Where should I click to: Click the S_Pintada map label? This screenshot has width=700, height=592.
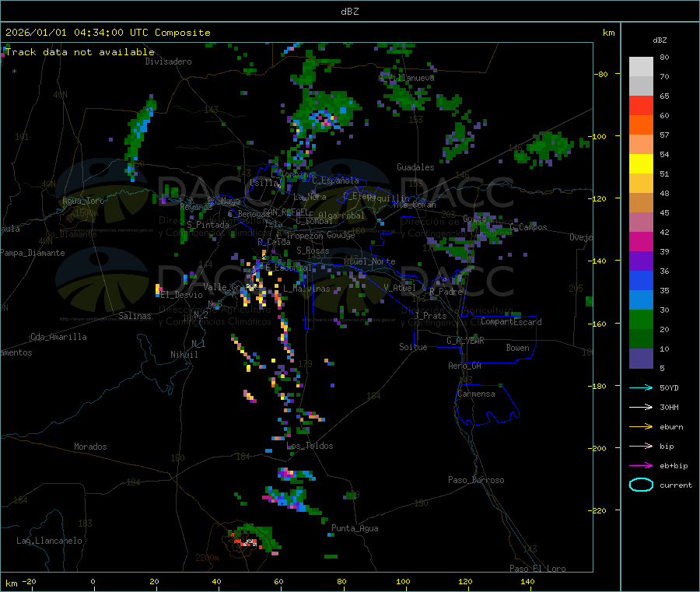point(208,225)
